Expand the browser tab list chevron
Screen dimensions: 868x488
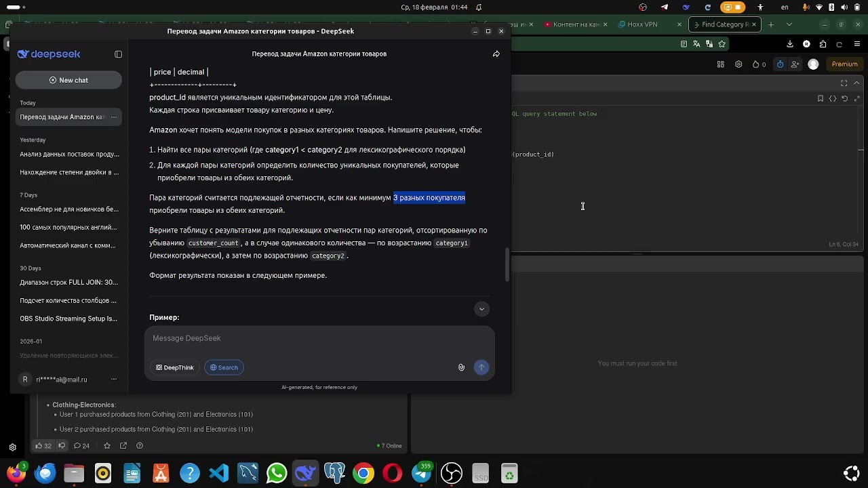(789, 24)
